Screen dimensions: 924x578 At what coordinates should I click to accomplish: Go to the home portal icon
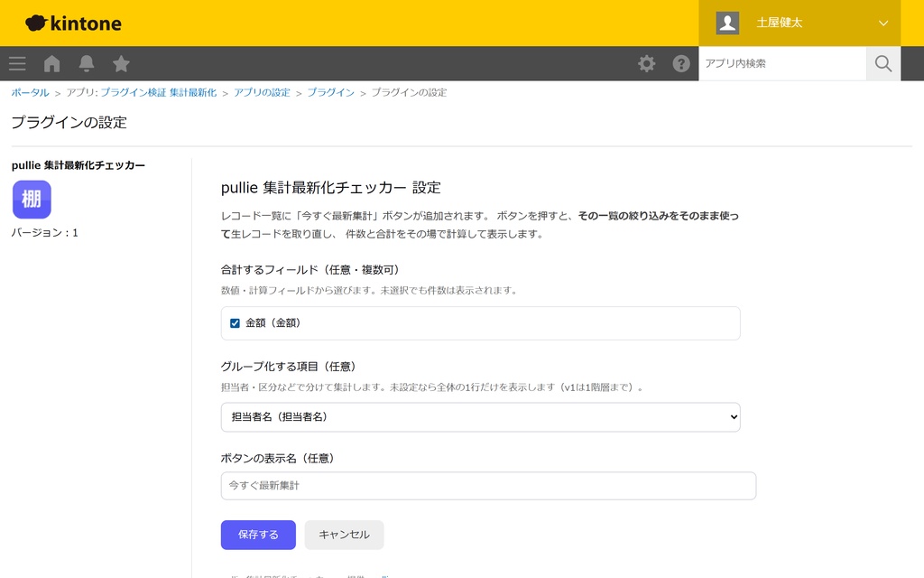click(x=51, y=64)
